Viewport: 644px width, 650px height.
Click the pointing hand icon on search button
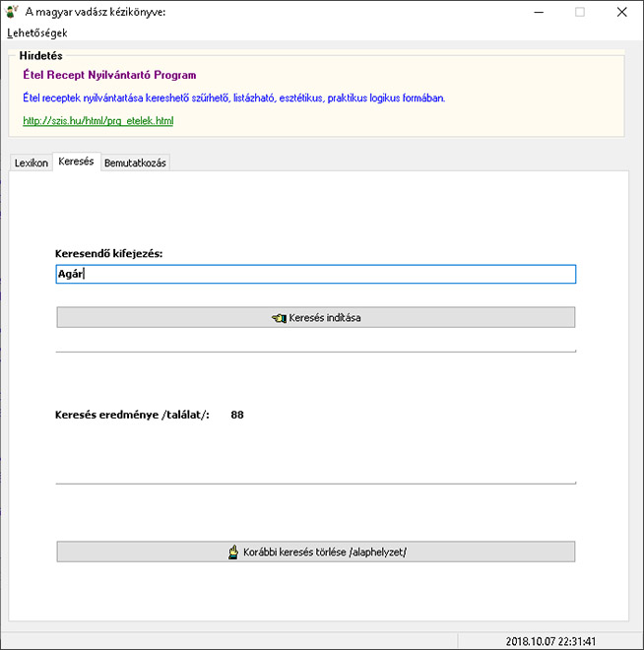pos(279,318)
